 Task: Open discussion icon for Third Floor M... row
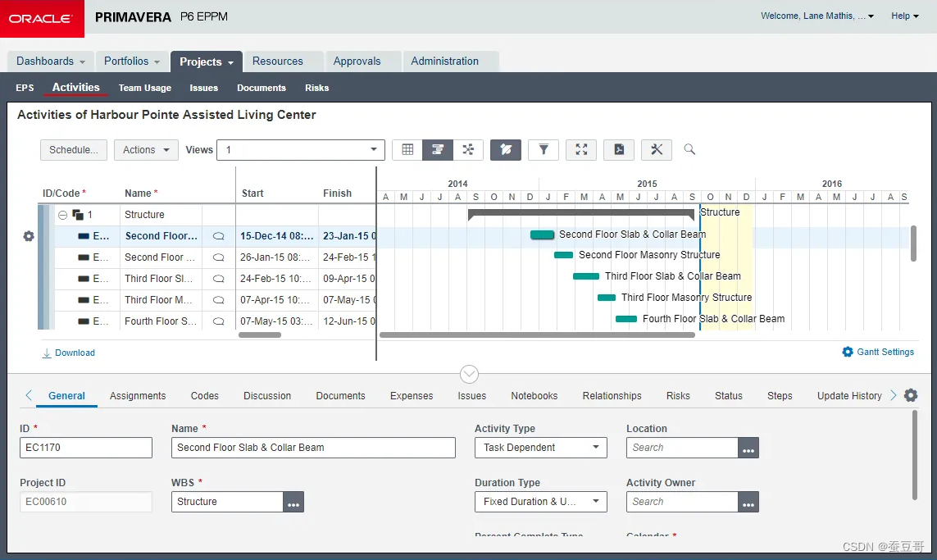tap(219, 300)
